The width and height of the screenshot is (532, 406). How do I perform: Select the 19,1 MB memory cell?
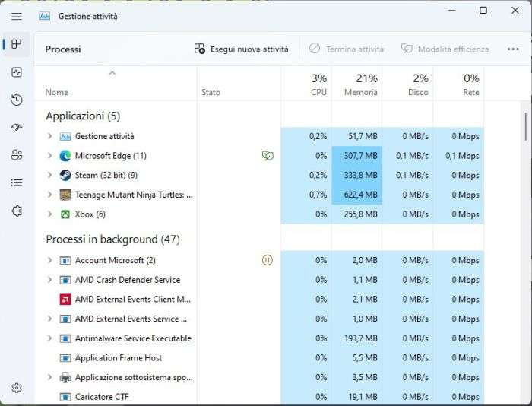coord(357,397)
